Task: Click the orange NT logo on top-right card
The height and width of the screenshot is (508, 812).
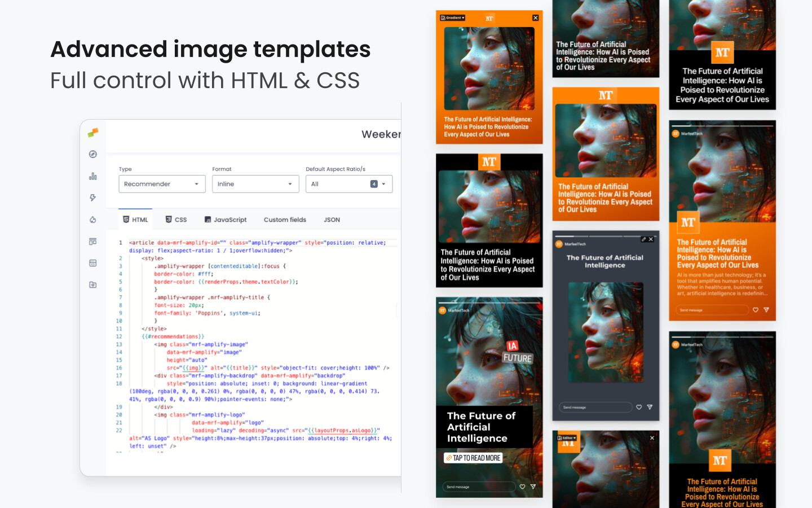Action: (722, 52)
